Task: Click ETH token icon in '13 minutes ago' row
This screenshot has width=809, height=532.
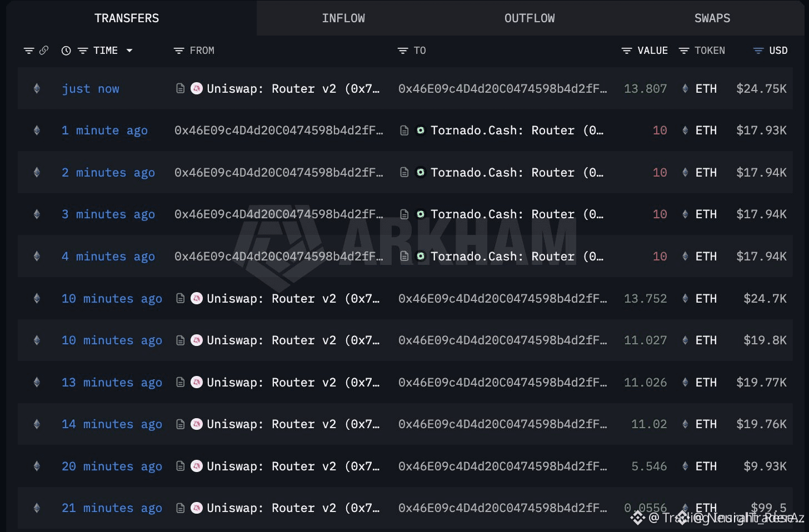Action: click(685, 382)
